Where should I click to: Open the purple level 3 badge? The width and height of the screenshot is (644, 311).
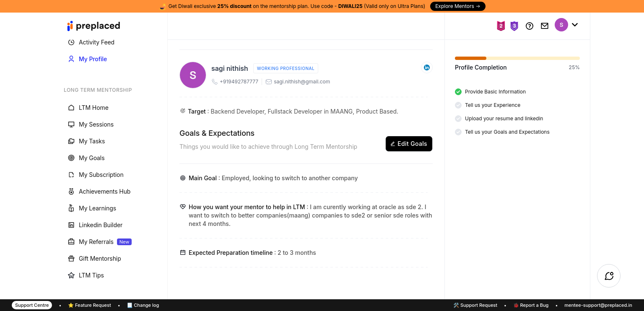514,26
